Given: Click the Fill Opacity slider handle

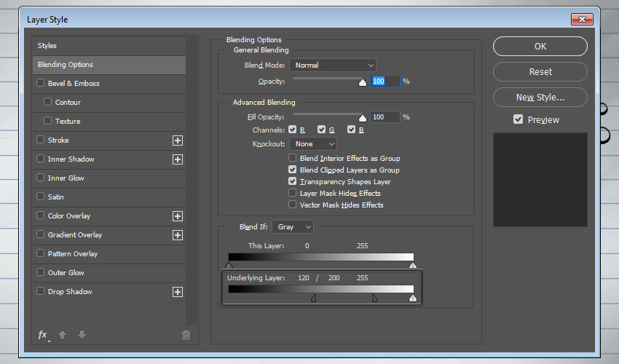Looking at the screenshot, I should 363,118.
